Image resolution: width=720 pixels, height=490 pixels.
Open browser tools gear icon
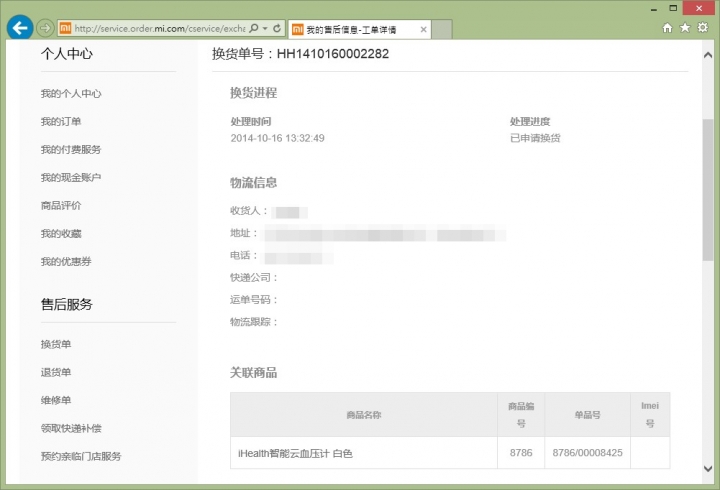[703, 28]
